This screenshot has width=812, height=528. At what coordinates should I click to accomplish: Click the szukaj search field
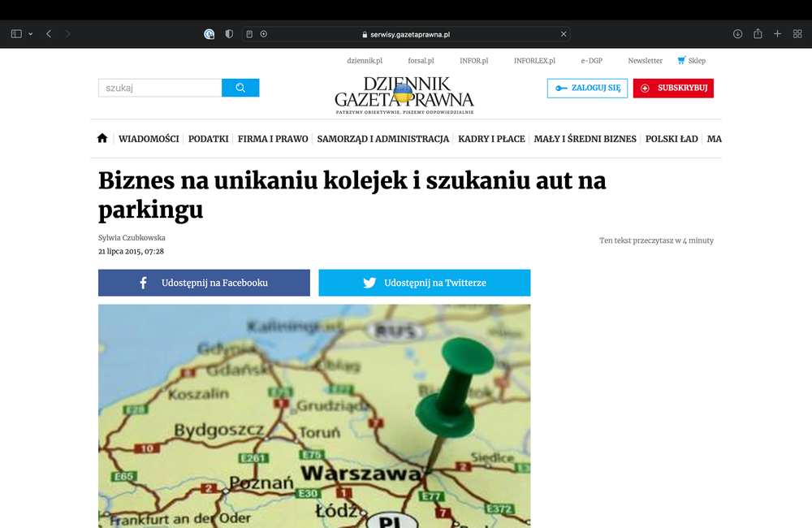[x=159, y=87]
